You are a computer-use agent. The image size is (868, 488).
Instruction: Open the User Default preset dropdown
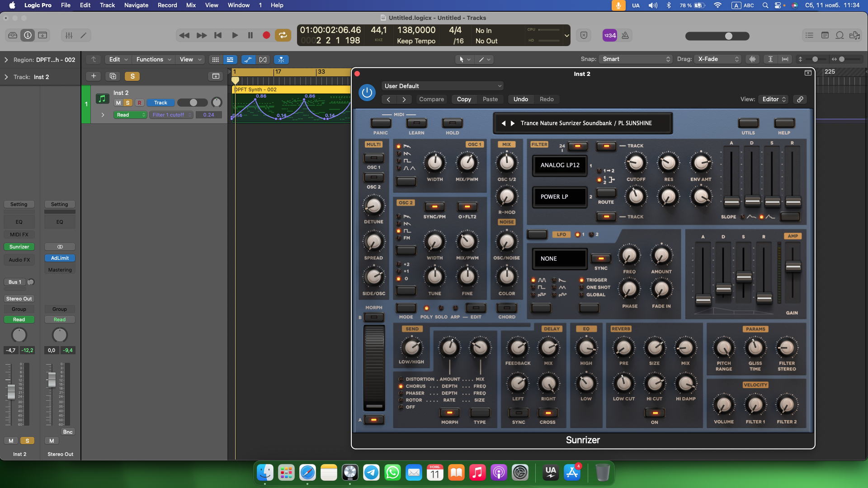[x=442, y=86]
